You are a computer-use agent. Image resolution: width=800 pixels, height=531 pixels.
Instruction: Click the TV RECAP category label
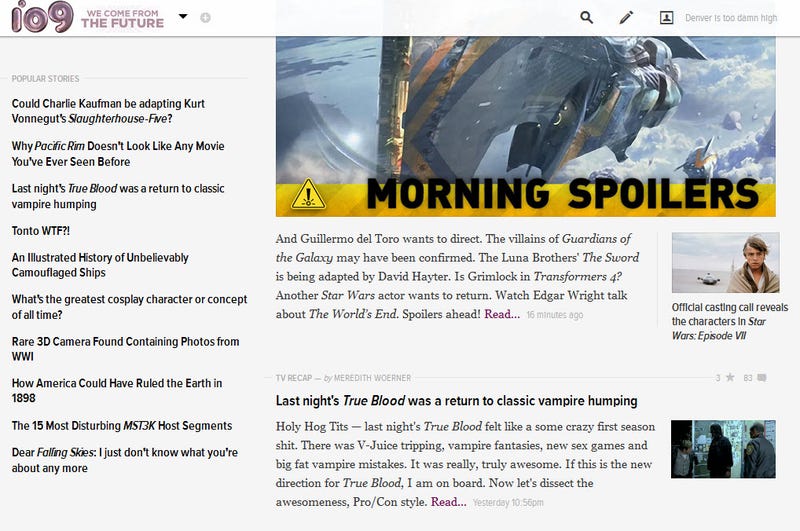(294, 378)
